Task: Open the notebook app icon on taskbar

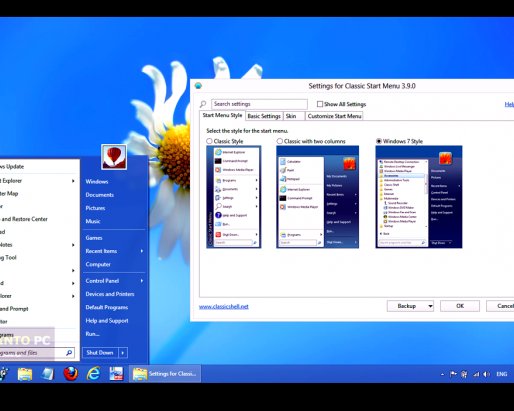Action: click(x=48, y=374)
